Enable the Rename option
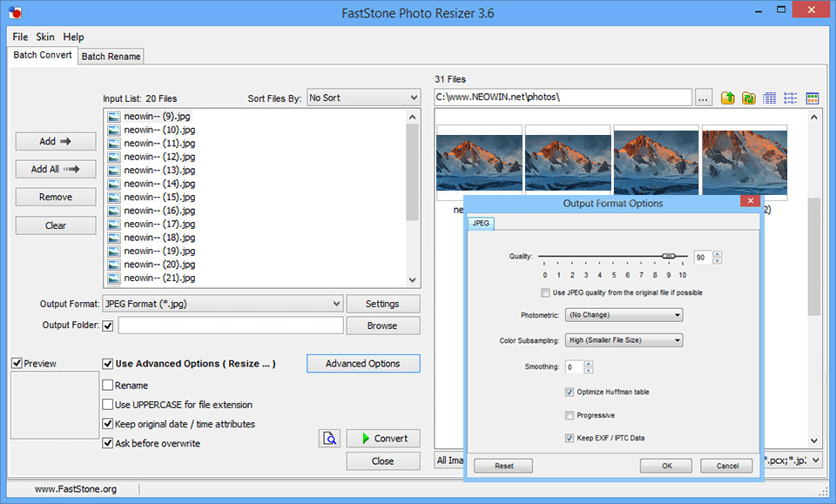The image size is (836, 504). coord(108,385)
